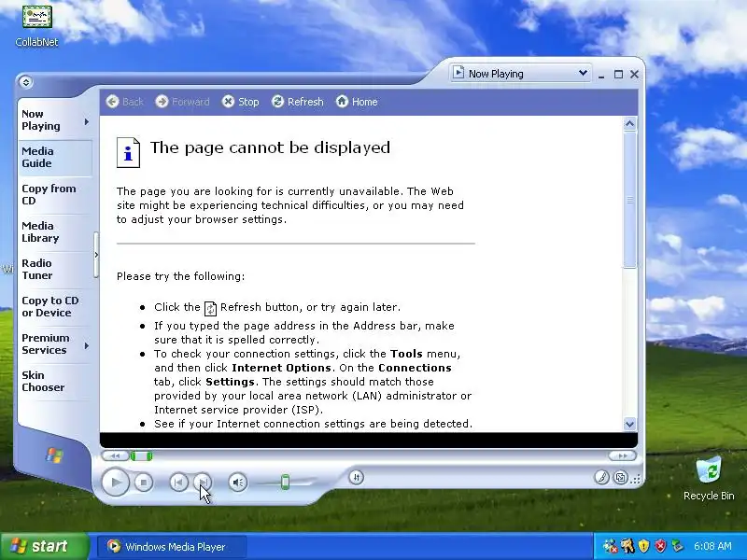Click the Windows logo in the player sidebar

(x=54, y=455)
